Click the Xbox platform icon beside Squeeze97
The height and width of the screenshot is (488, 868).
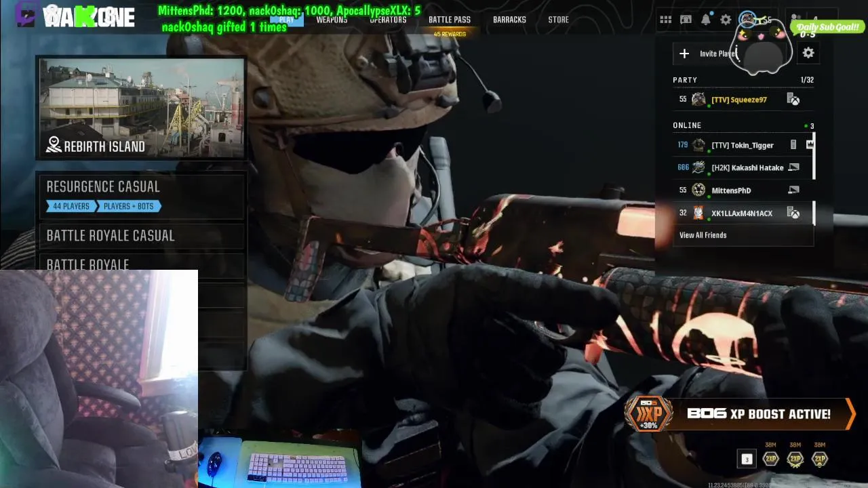click(x=793, y=100)
